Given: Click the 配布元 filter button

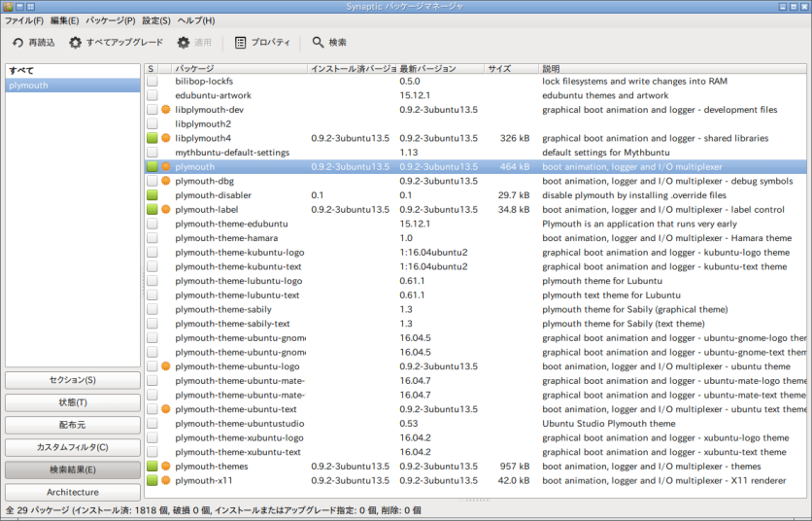Looking at the screenshot, I should pyautogui.click(x=73, y=425).
